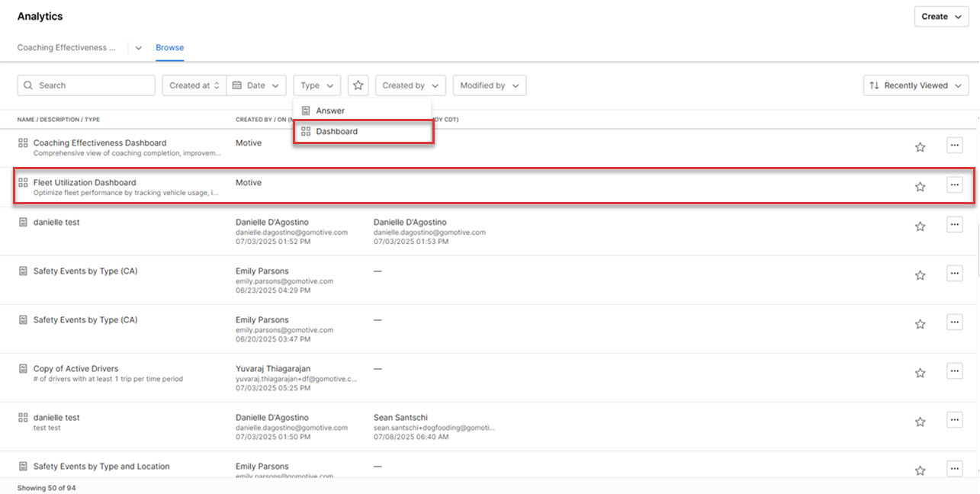This screenshot has height=494, width=980.
Task: Star the Coaching Effectiveness Dashboard
Action: (x=920, y=146)
